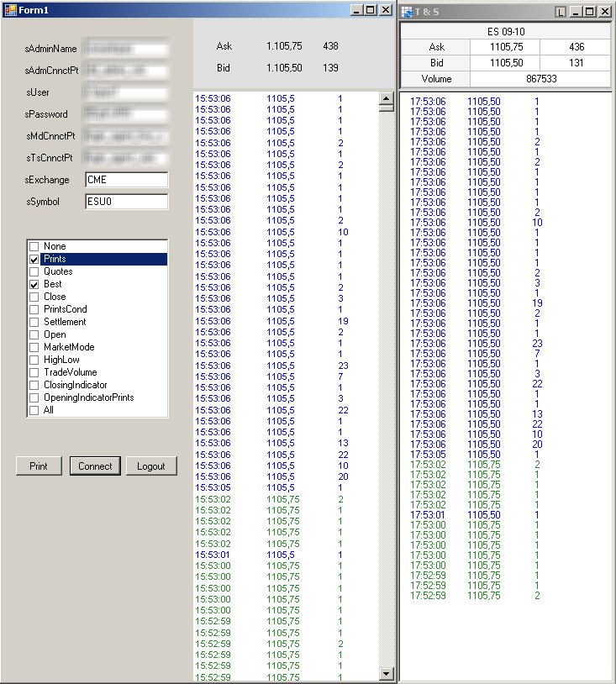The height and width of the screenshot is (684, 616).
Task: Click the L button in T & S title bar
Action: tap(561, 12)
